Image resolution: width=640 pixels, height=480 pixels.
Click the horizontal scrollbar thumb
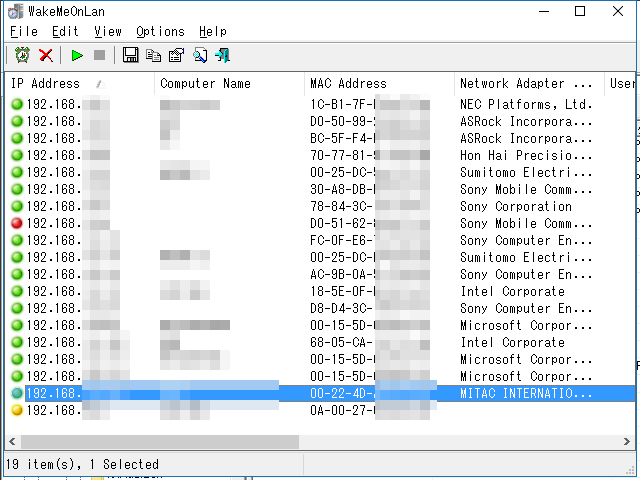[x=160, y=442]
